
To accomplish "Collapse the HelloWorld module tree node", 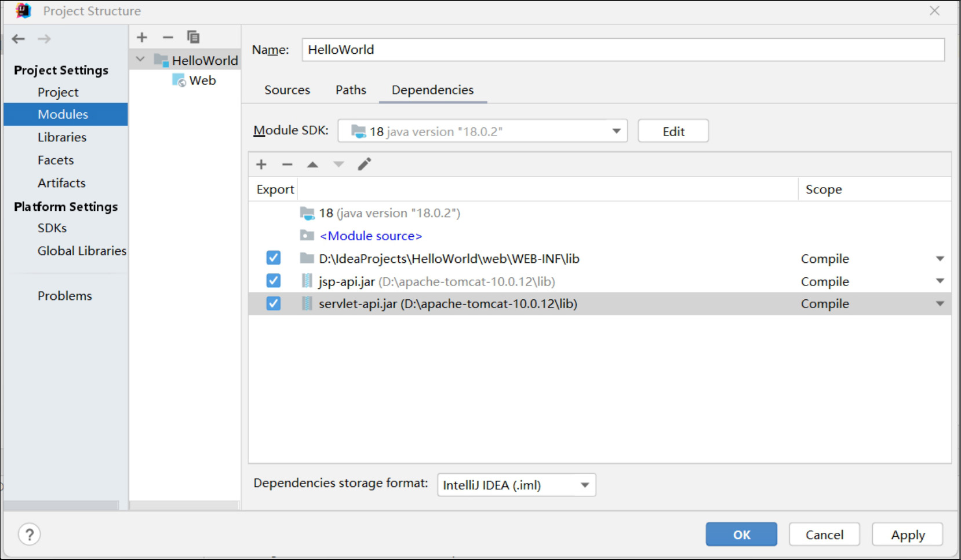I will [x=140, y=59].
